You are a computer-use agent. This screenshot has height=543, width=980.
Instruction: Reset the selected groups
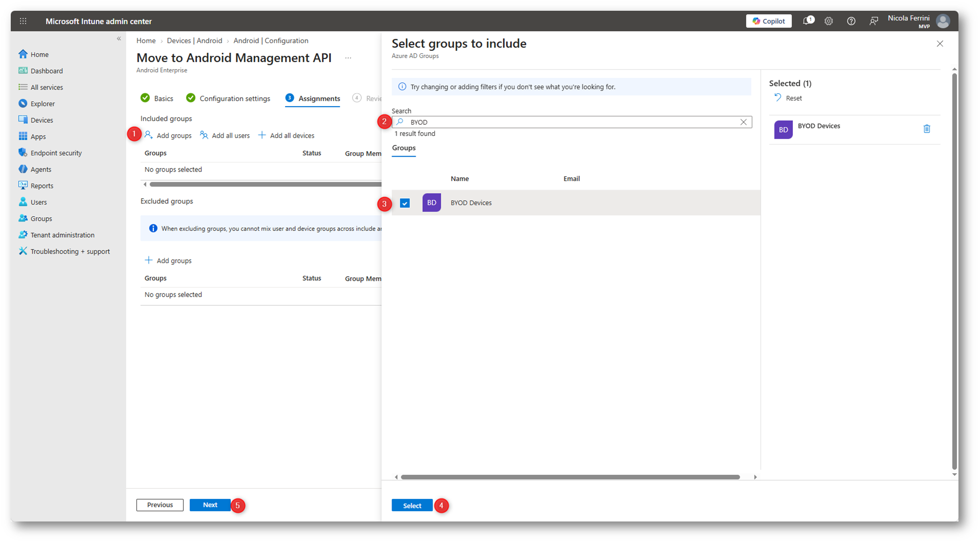(788, 98)
